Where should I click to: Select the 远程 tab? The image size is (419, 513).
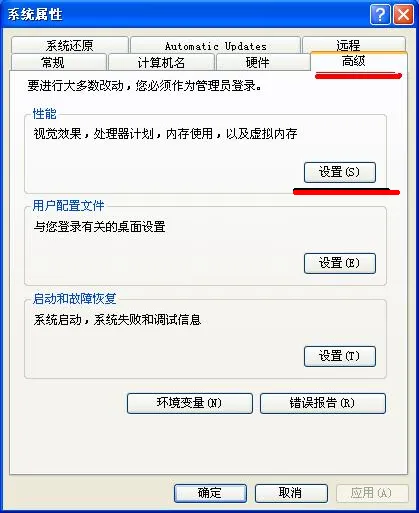coord(354,44)
